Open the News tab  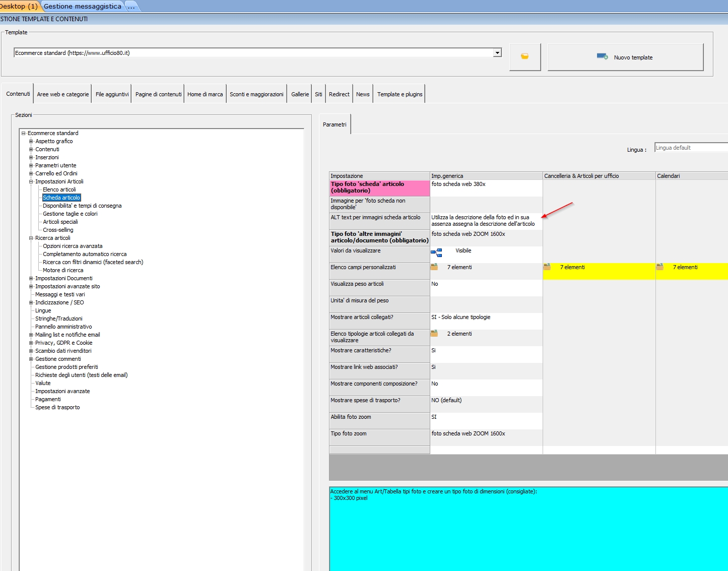pyautogui.click(x=363, y=94)
